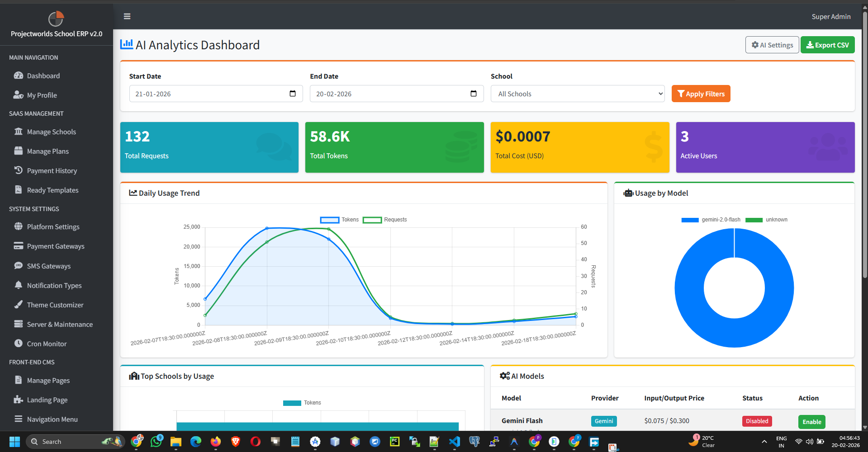868x452 pixels.
Task: Select the SMS Gateways chat icon
Action: point(18,266)
